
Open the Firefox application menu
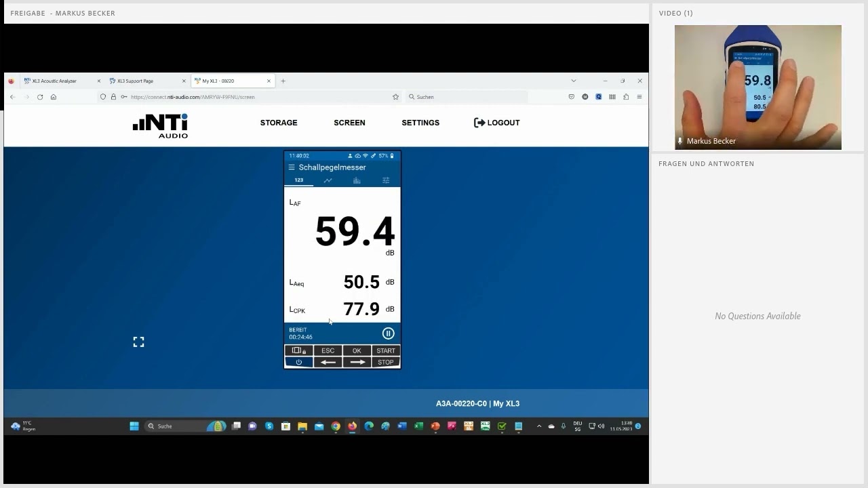coord(639,97)
